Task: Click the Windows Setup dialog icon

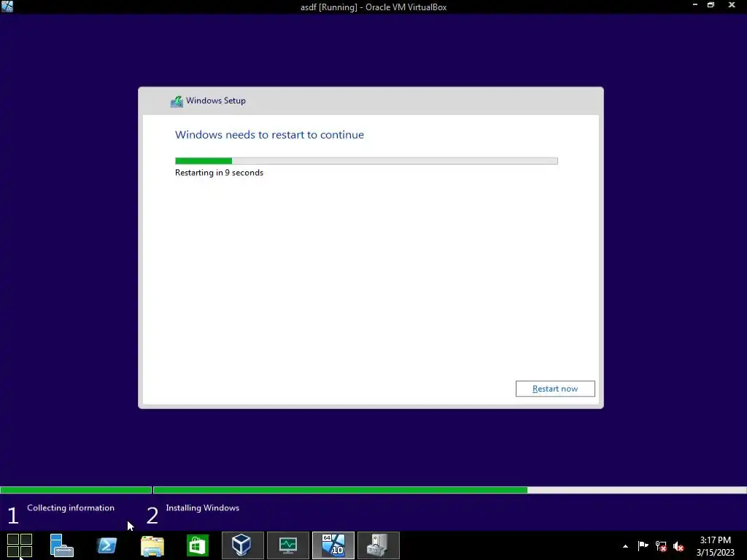Action: click(177, 101)
